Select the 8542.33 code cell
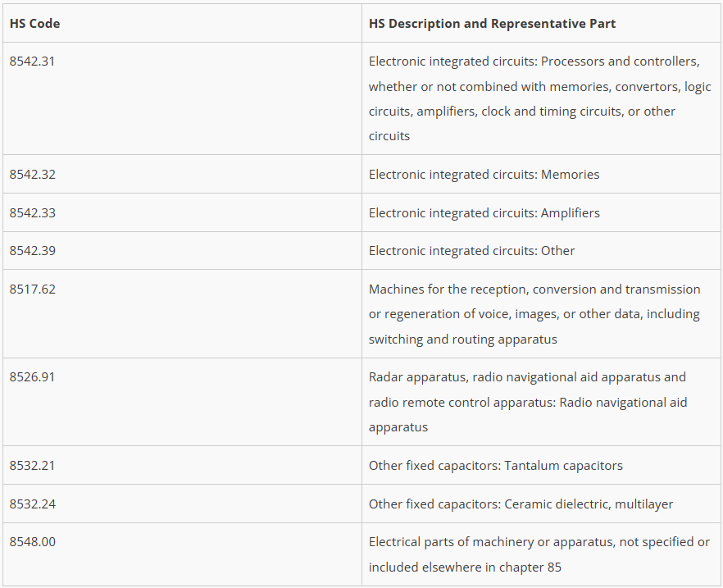 [33, 212]
